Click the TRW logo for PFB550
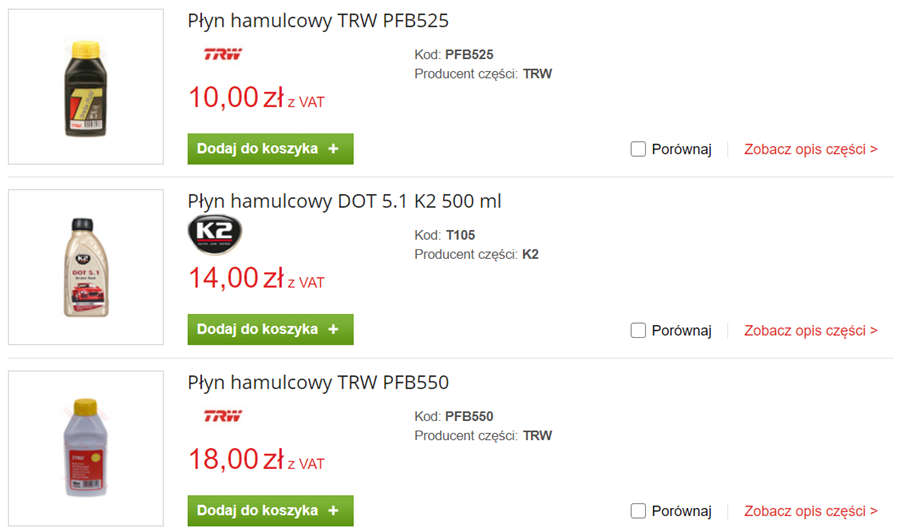This screenshot has width=907, height=532. (223, 415)
